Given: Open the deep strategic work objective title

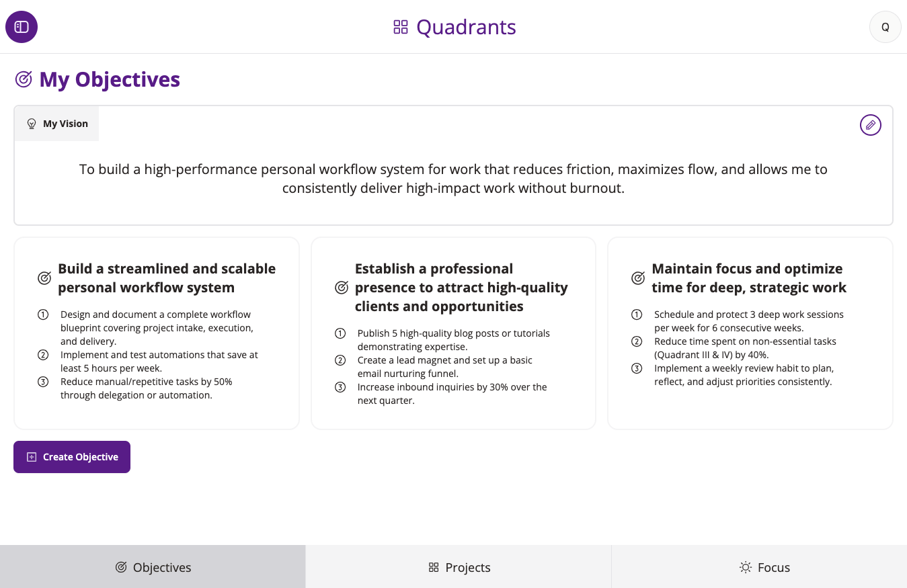Looking at the screenshot, I should 748,278.
